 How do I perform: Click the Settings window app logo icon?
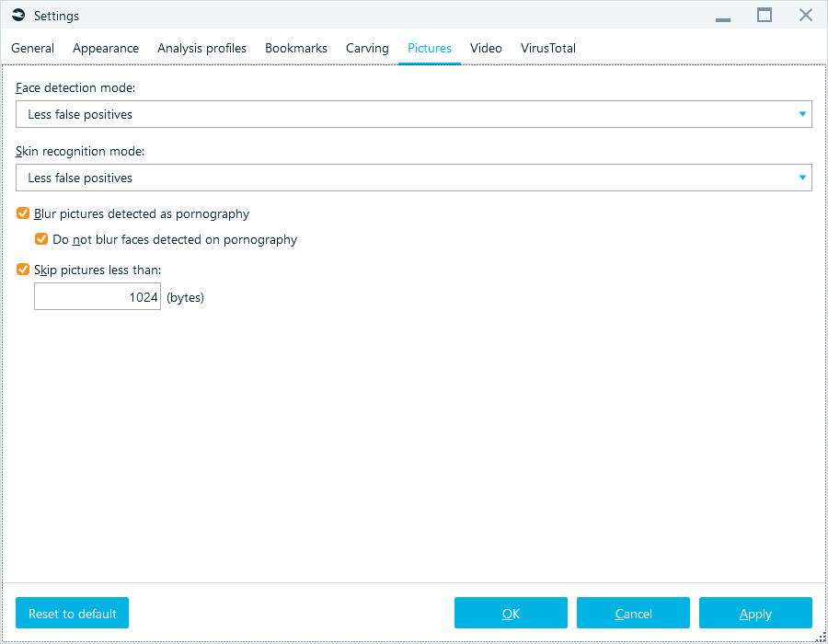click(18, 16)
